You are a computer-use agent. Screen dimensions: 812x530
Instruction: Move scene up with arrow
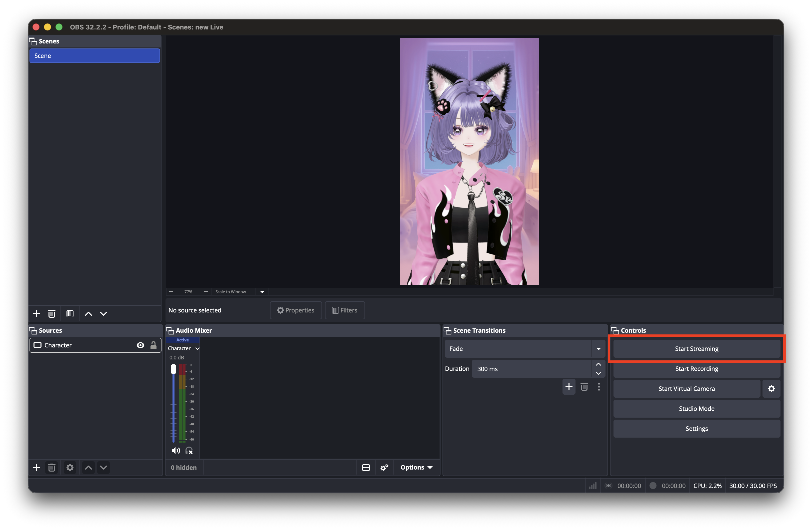tap(88, 313)
